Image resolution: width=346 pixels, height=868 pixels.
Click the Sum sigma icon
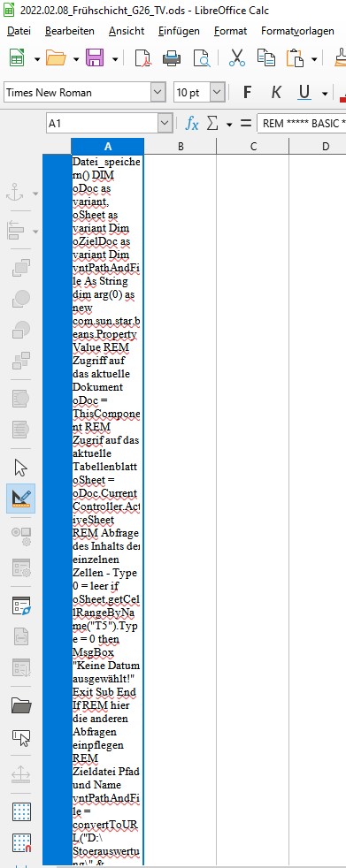click(212, 124)
